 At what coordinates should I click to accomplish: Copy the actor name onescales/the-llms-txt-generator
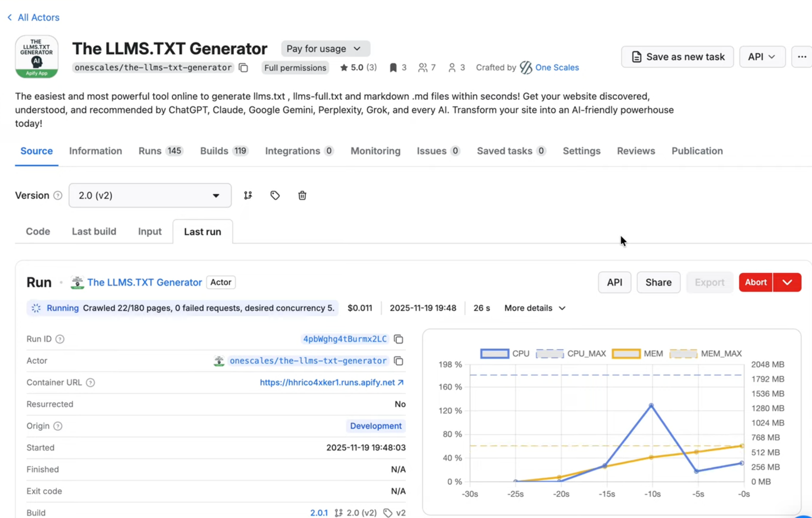tap(243, 68)
